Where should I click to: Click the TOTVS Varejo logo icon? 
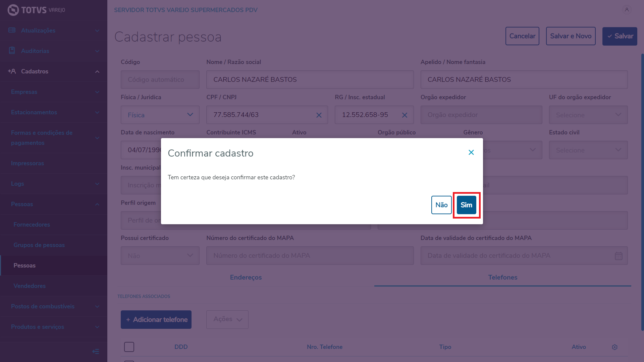pos(13,10)
